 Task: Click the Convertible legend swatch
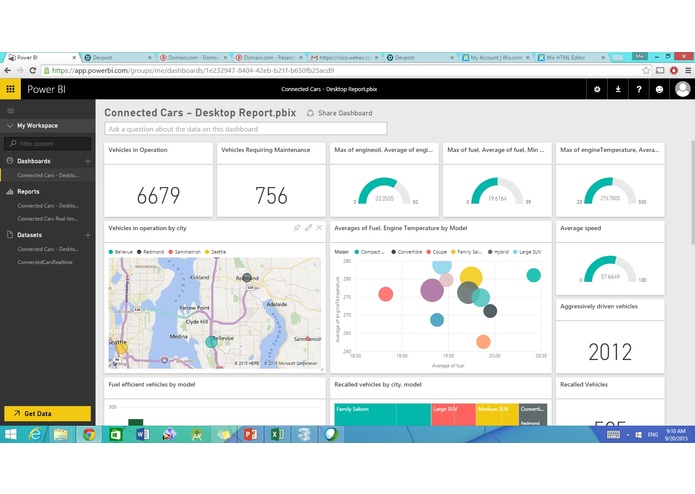pos(393,252)
